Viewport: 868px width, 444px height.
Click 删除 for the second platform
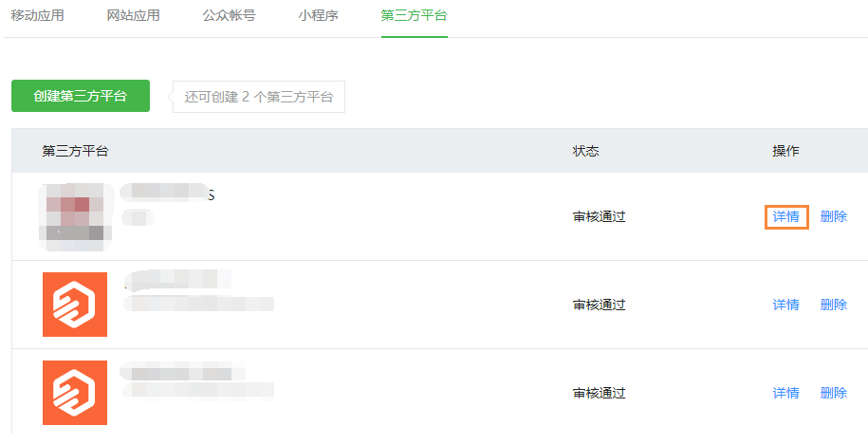point(834,305)
